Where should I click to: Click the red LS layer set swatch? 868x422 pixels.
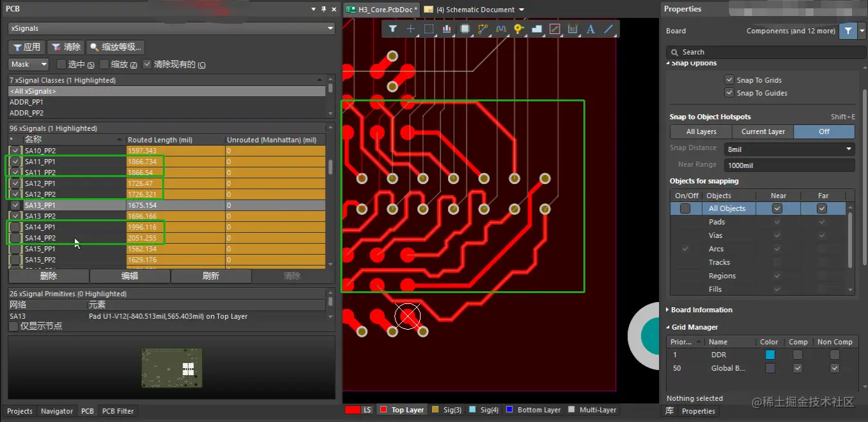[352, 410]
